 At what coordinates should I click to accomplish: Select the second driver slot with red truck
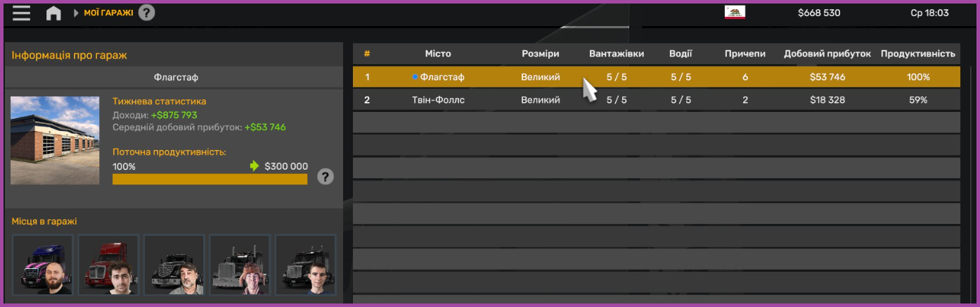[x=108, y=264]
